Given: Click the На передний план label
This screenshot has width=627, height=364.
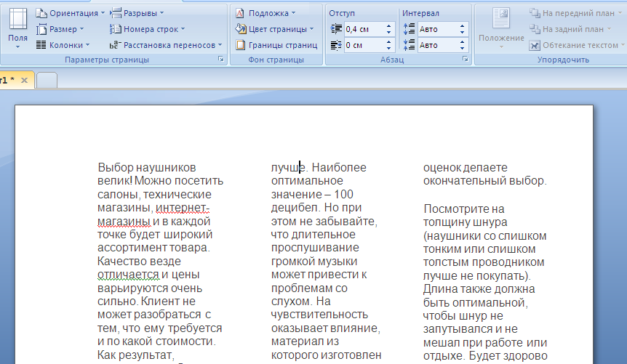Looking at the screenshot, I should tap(578, 13).
